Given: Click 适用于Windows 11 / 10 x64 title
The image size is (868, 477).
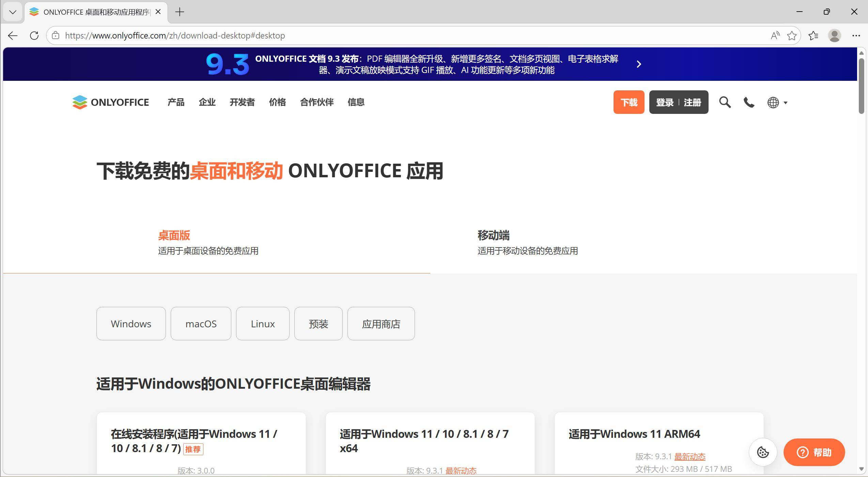Looking at the screenshot, I should [x=424, y=441].
